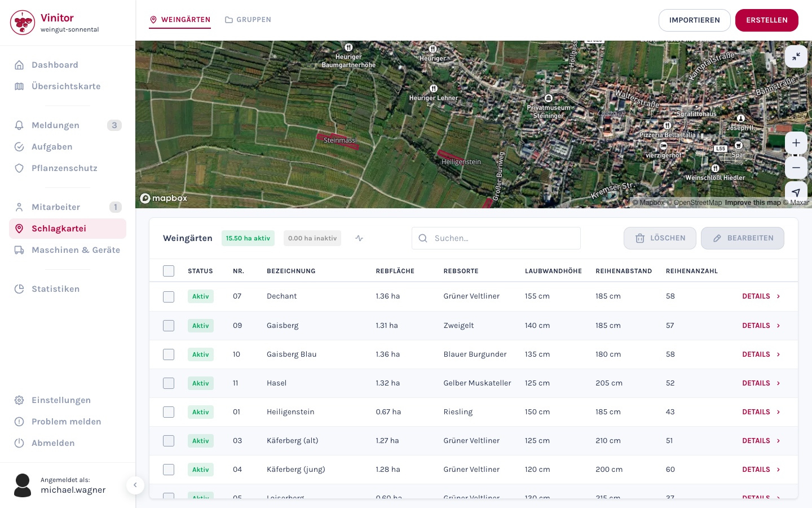The image size is (812, 508).
Task: Click the Aktiv status of Dechant
Action: click(x=201, y=296)
